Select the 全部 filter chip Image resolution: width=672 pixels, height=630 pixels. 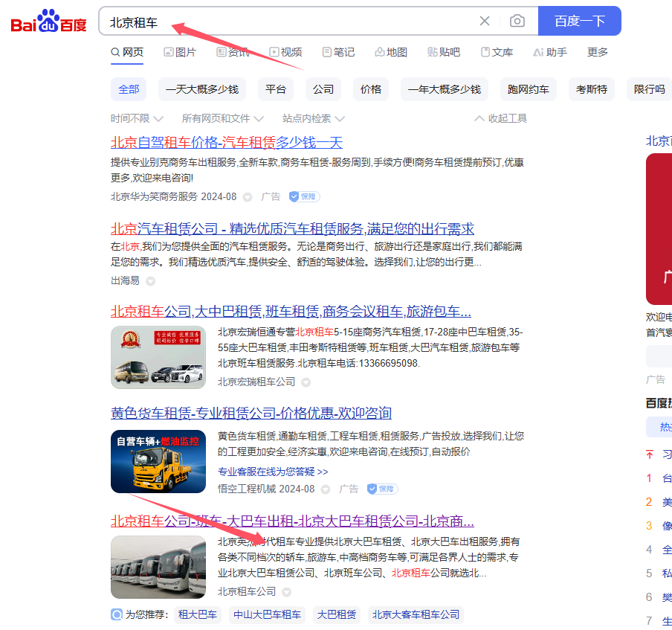coord(129,89)
